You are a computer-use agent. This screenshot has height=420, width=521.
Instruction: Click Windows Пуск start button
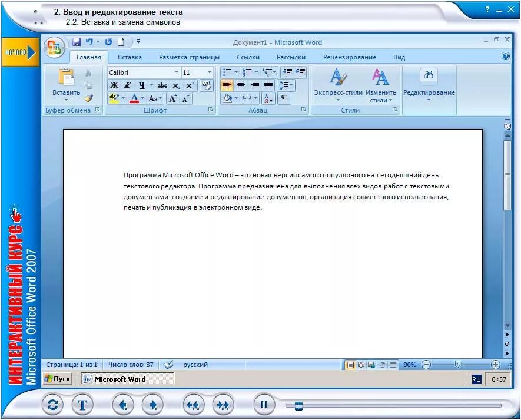[58, 379]
